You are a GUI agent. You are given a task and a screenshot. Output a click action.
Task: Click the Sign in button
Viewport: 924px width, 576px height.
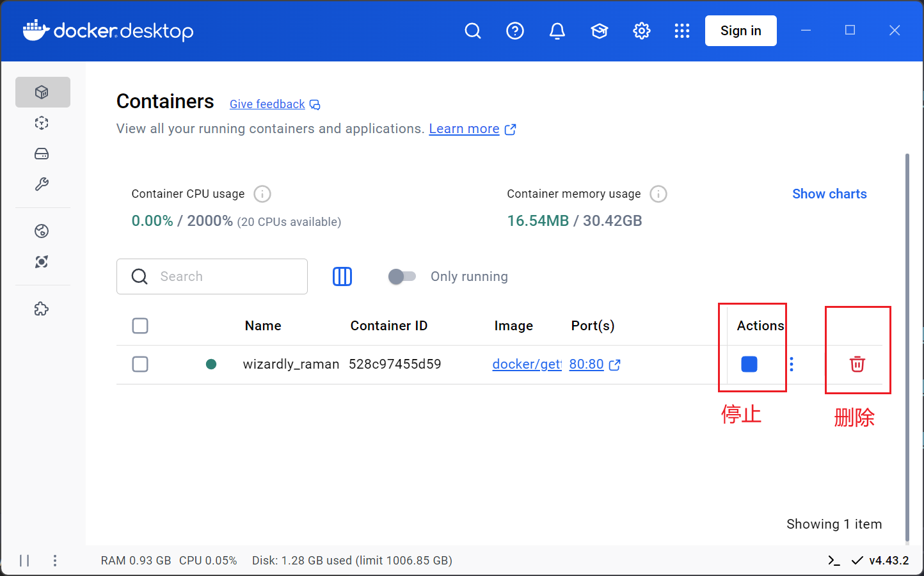tap(740, 30)
